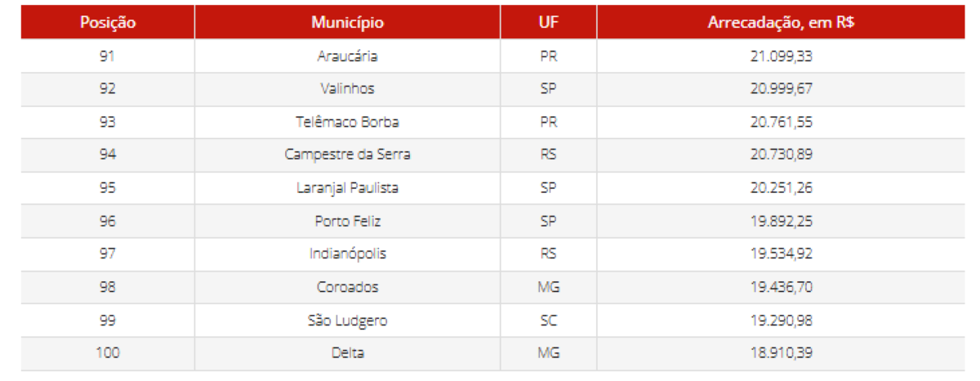Click the Laranjal Paulista cell
This screenshot has height=381, width=980.
[347, 188]
